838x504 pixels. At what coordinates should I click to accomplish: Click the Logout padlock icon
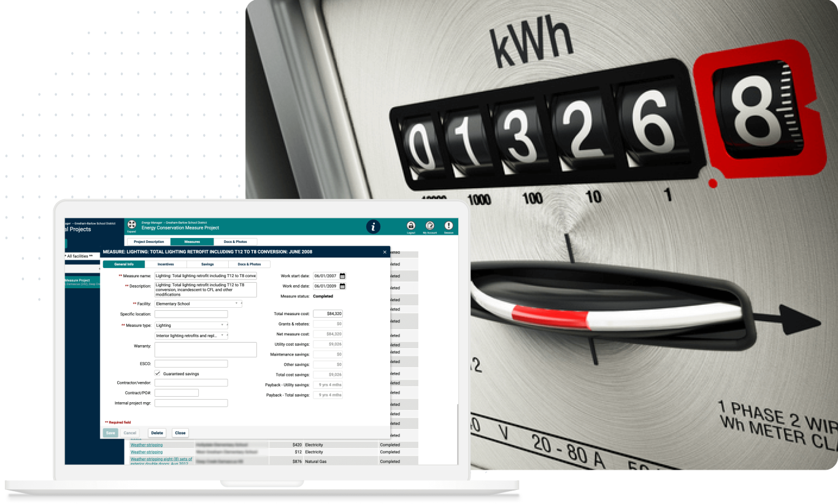pos(410,226)
